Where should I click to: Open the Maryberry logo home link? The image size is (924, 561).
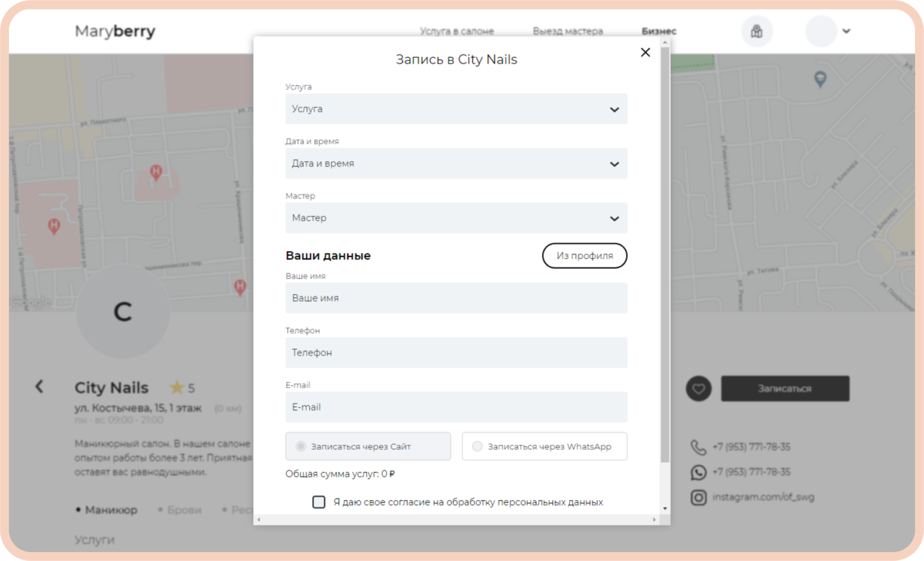(115, 31)
